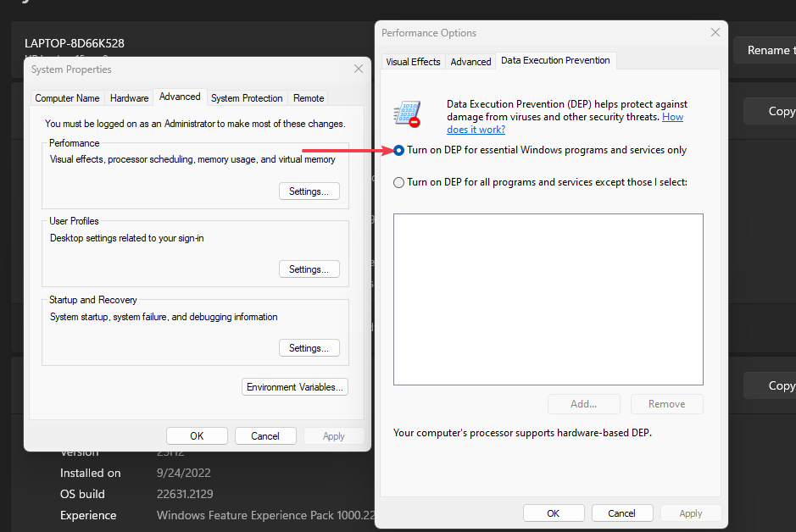Switch to the Hardware tab
This screenshot has height=532, width=796.
point(129,98)
